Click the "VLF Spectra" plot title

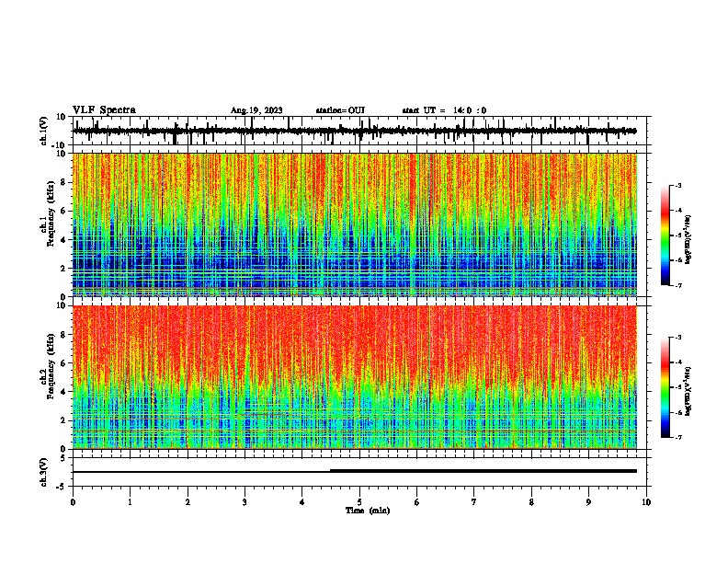tap(104, 110)
